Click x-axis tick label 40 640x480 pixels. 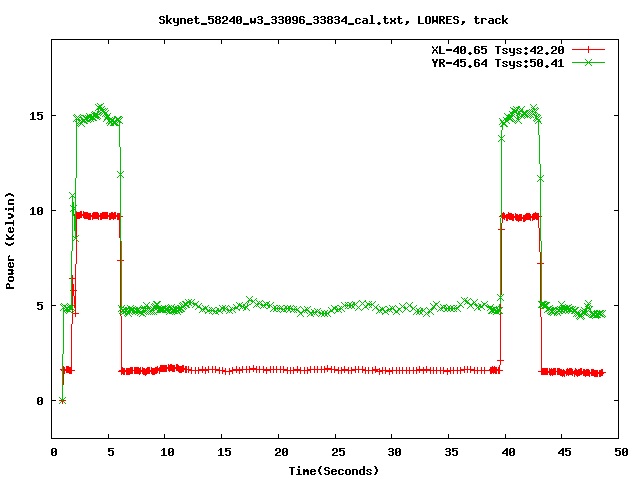(508, 452)
